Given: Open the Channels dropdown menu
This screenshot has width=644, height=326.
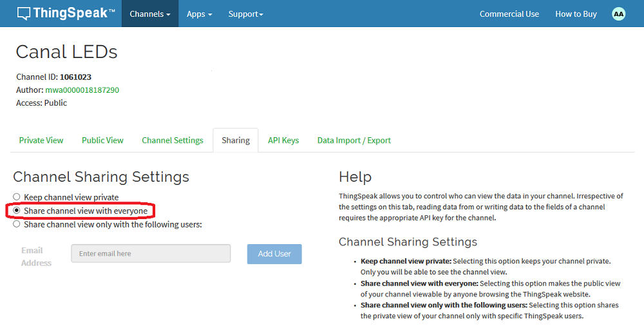Looking at the screenshot, I should point(150,14).
